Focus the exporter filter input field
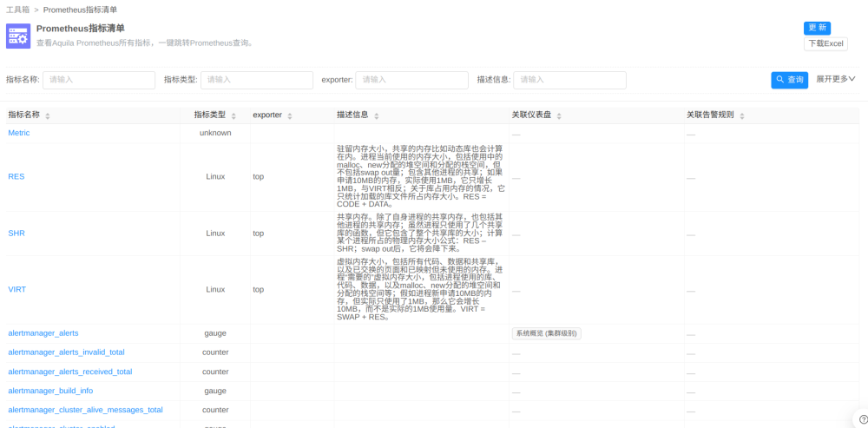 (411, 80)
